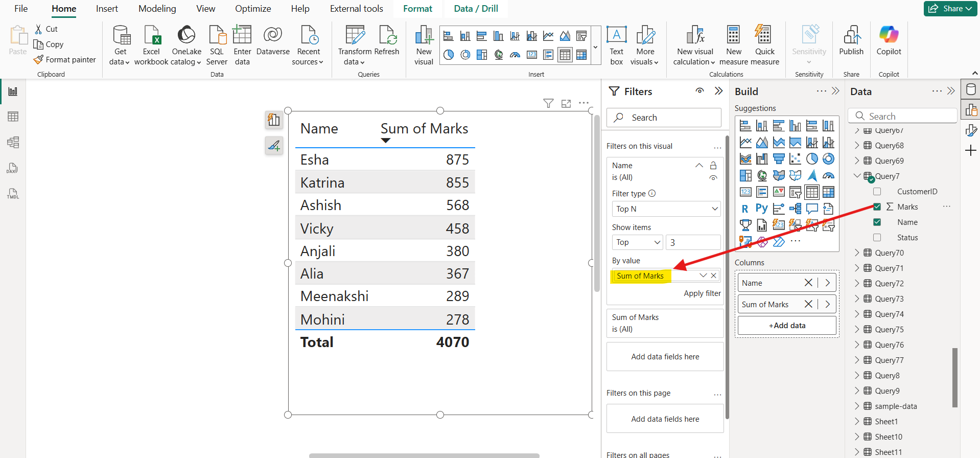
Task: Click Apply filter
Action: (702, 293)
